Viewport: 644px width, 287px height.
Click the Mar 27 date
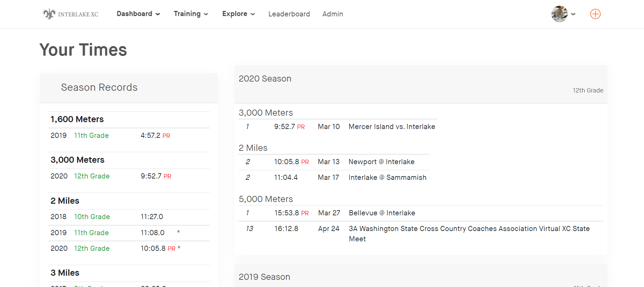[329, 213]
